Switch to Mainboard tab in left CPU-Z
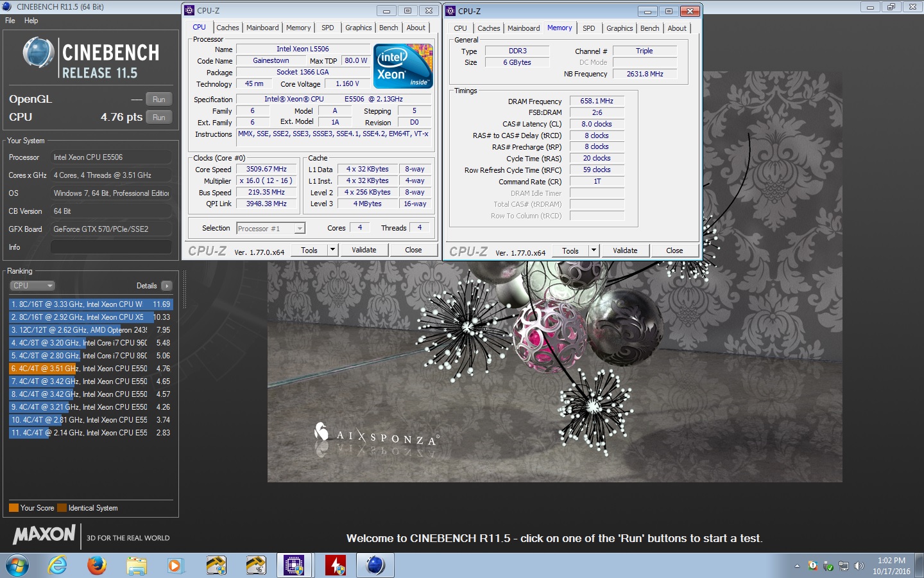This screenshot has height=578, width=924. pyautogui.click(x=262, y=28)
